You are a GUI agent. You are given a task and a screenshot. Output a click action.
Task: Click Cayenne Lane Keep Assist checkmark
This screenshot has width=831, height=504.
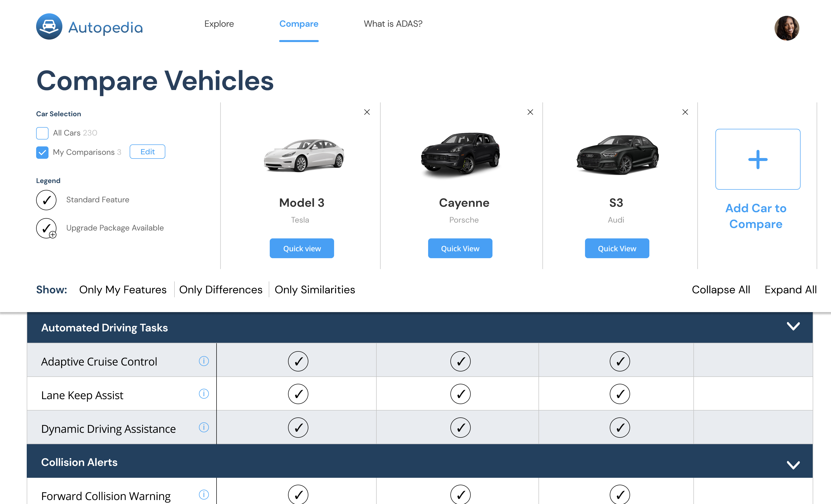(460, 394)
